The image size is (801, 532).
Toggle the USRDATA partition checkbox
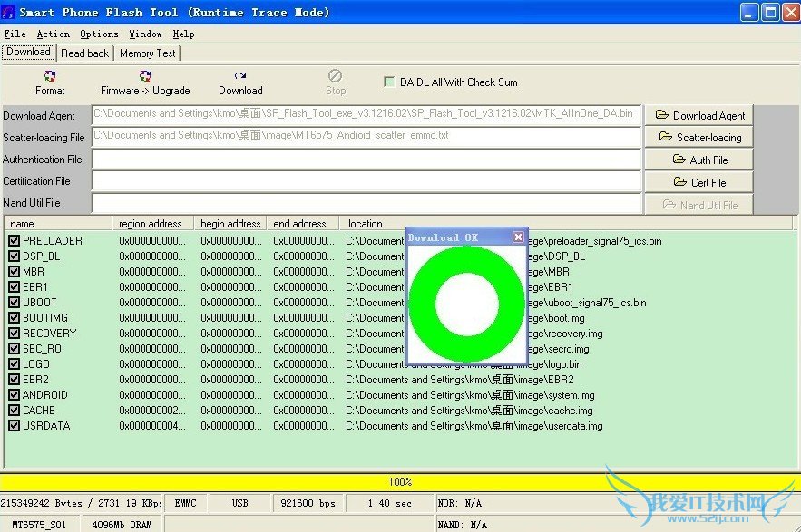pos(14,426)
